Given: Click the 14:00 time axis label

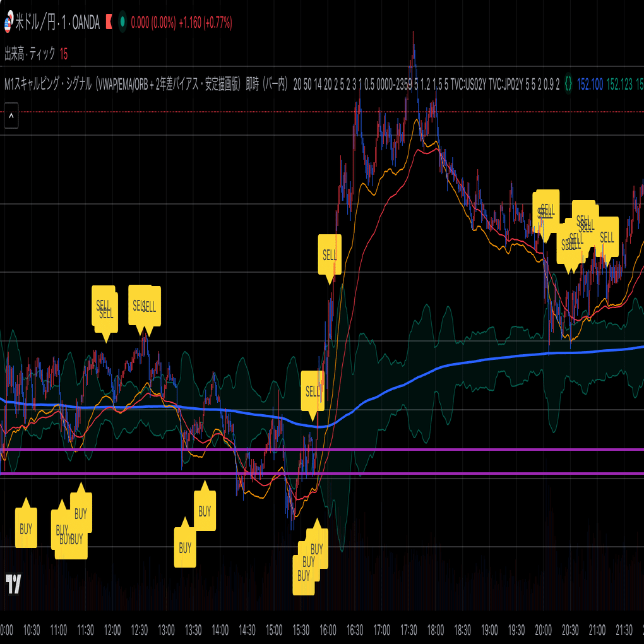Looking at the screenshot, I should pyautogui.click(x=220, y=629).
